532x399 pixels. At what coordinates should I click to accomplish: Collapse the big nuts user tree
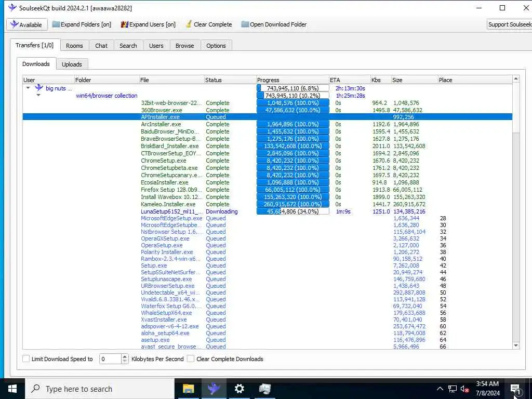click(x=28, y=88)
